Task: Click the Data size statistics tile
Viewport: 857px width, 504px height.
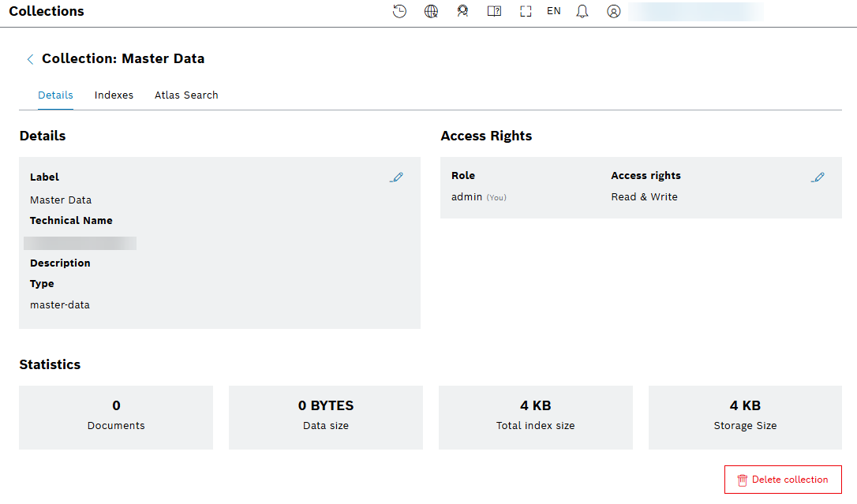Action: 325,417
